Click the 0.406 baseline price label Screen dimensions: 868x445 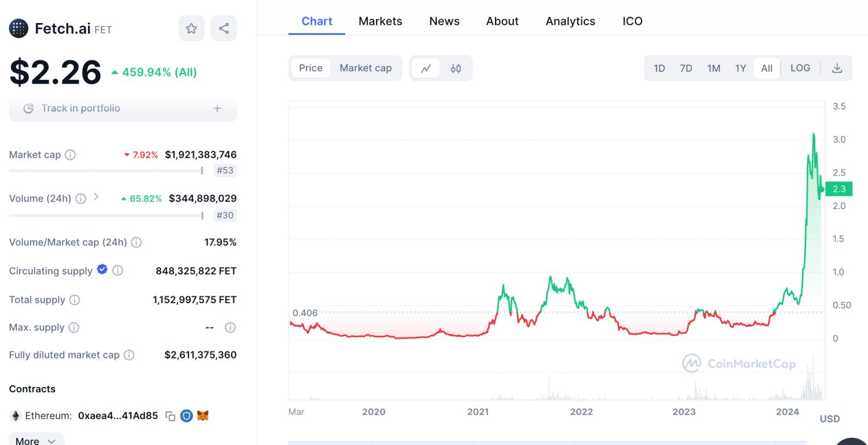click(x=305, y=313)
